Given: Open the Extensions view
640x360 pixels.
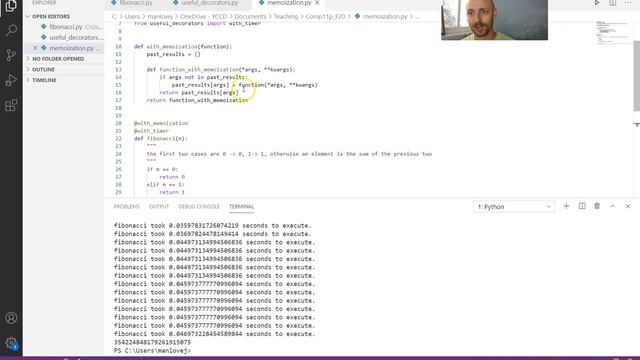Looking at the screenshot, I should [x=11, y=105].
